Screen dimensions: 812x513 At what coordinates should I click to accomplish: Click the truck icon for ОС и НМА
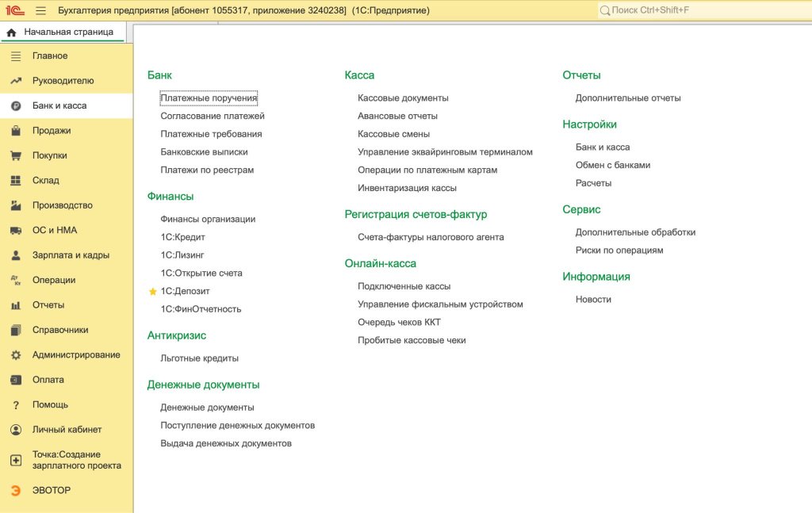pos(16,231)
